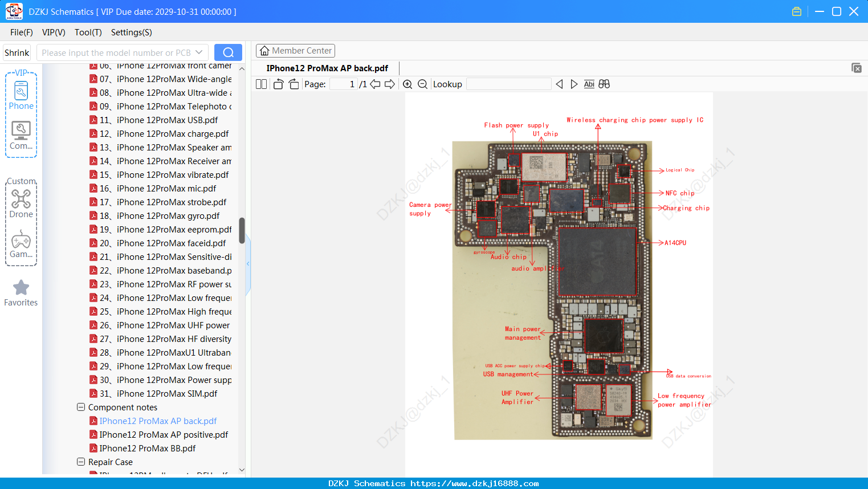Open the Tool(T) menu
This screenshot has height=489, width=868.
point(88,32)
